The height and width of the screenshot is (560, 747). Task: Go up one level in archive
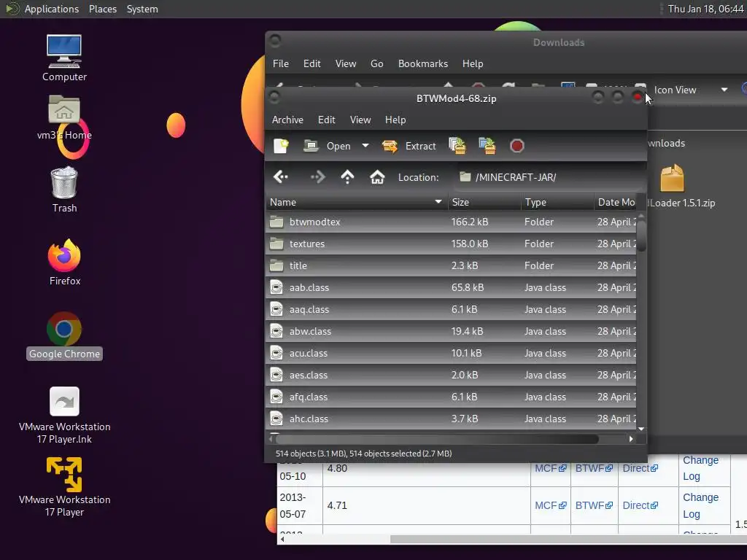[x=347, y=177]
